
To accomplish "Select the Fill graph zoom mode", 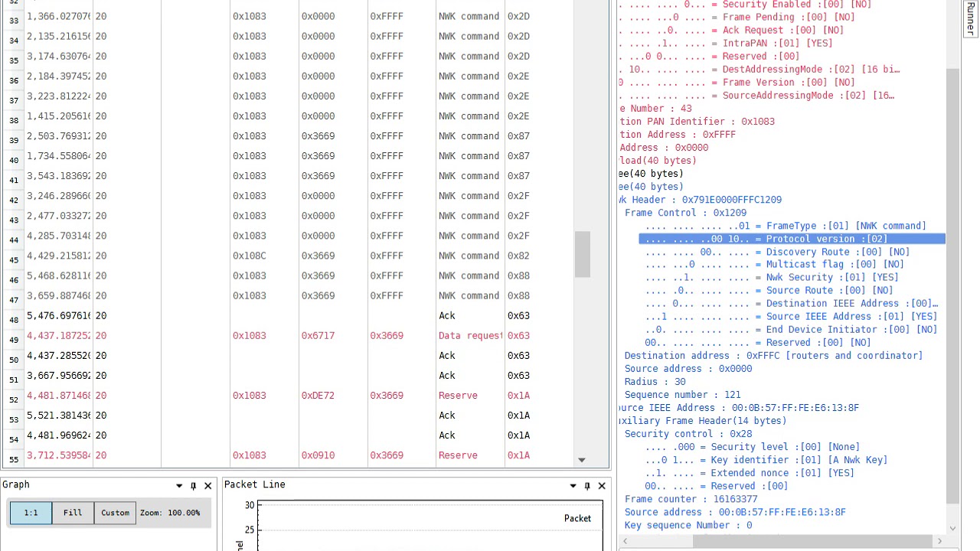I will click(73, 513).
